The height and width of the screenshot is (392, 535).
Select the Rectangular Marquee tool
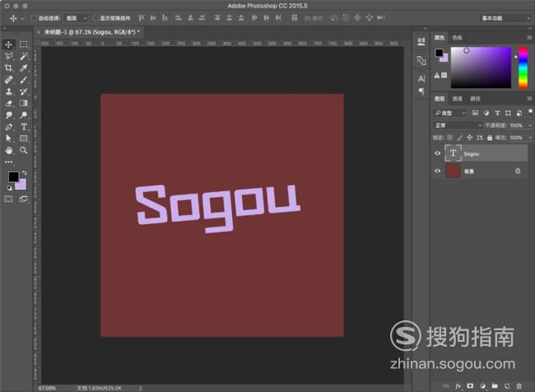click(x=24, y=44)
